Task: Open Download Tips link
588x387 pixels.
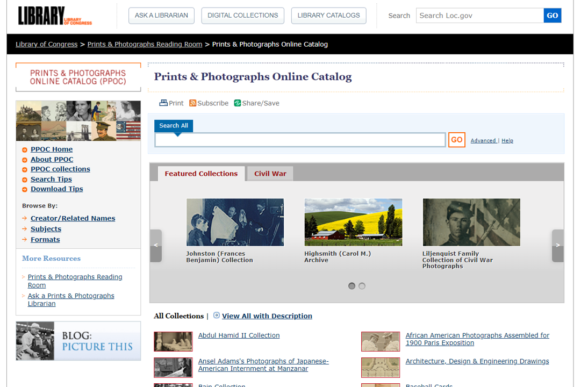Action: (56, 189)
